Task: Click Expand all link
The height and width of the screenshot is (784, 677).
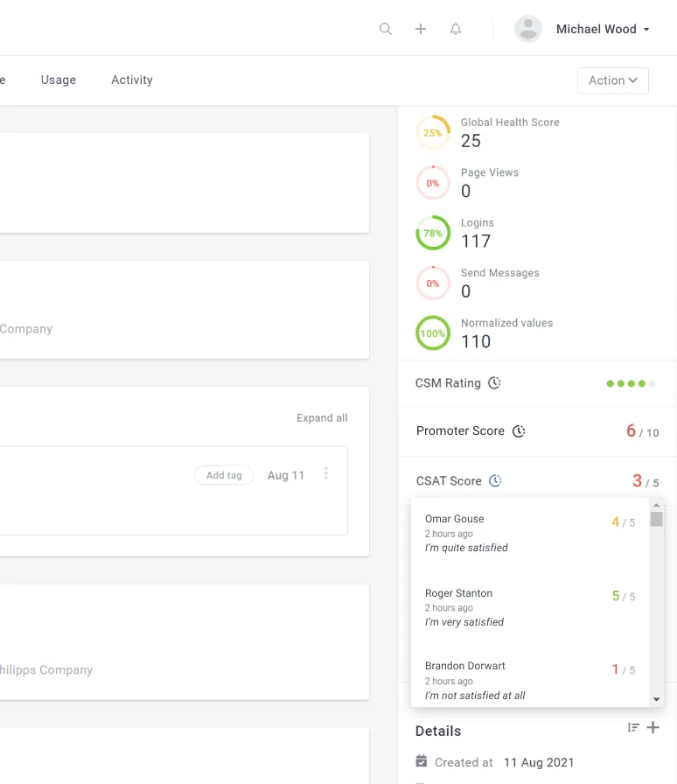Action: point(322,418)
